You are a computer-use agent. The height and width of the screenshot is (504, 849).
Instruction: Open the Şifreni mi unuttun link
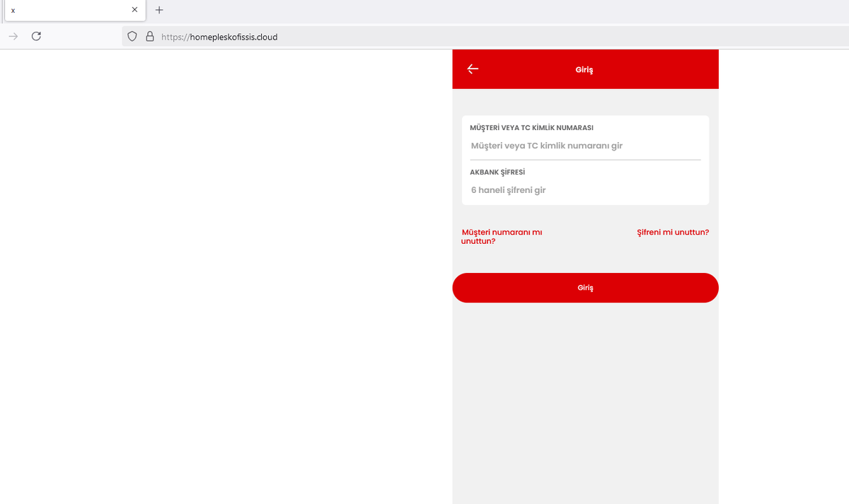673,232
